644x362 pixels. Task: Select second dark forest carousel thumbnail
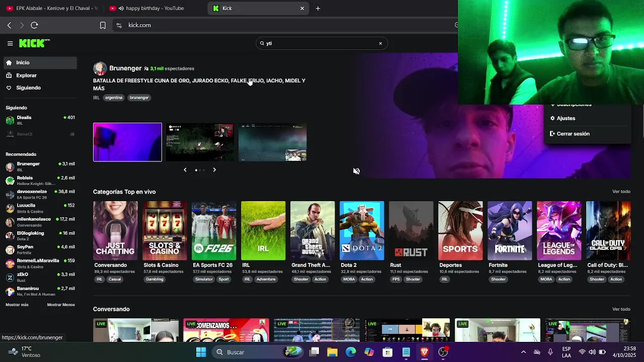(200, 142)
